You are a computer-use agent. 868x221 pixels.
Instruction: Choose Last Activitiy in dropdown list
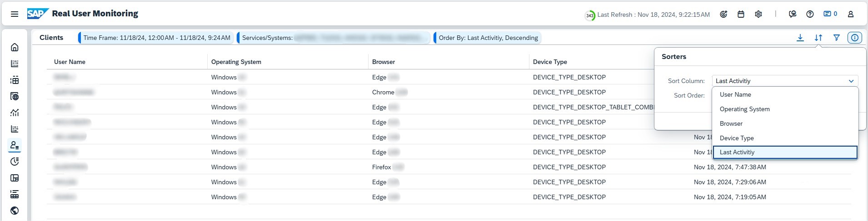click(x=737, y=152)
